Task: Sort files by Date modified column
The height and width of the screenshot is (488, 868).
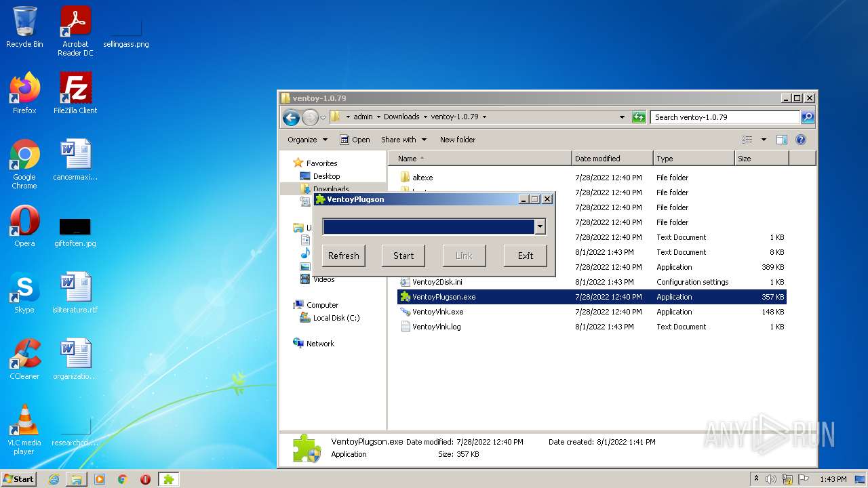Action: 612,159
